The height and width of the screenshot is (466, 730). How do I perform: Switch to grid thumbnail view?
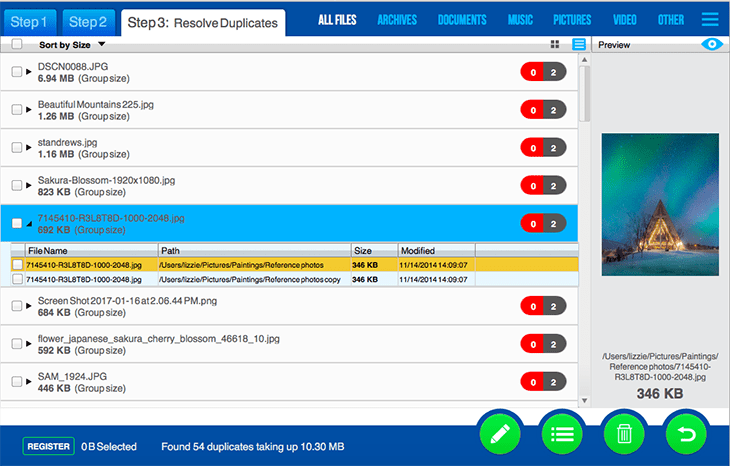[554, 44]
